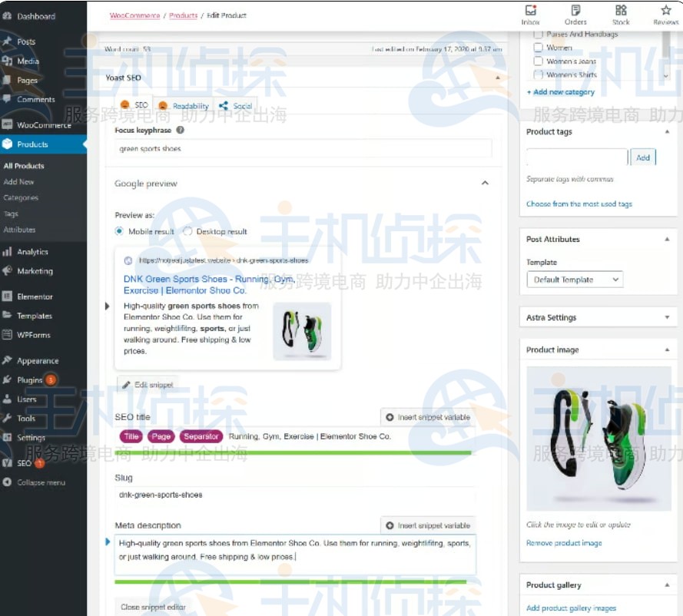
Task: Open the Default Template dropdown
Action: click(574, 280)
